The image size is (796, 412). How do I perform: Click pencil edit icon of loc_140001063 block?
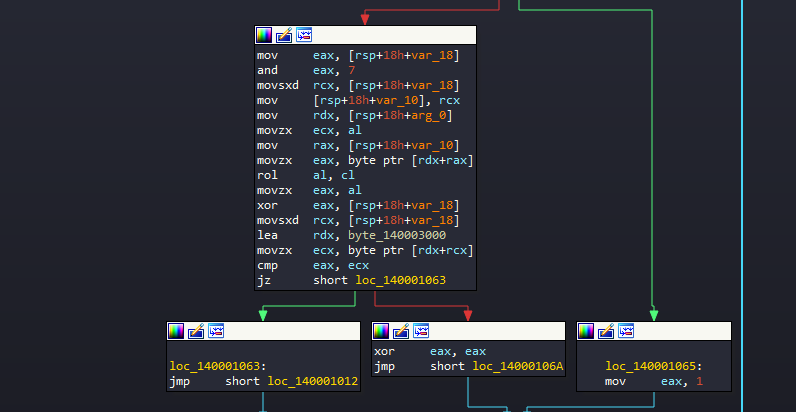pos(196,331)
